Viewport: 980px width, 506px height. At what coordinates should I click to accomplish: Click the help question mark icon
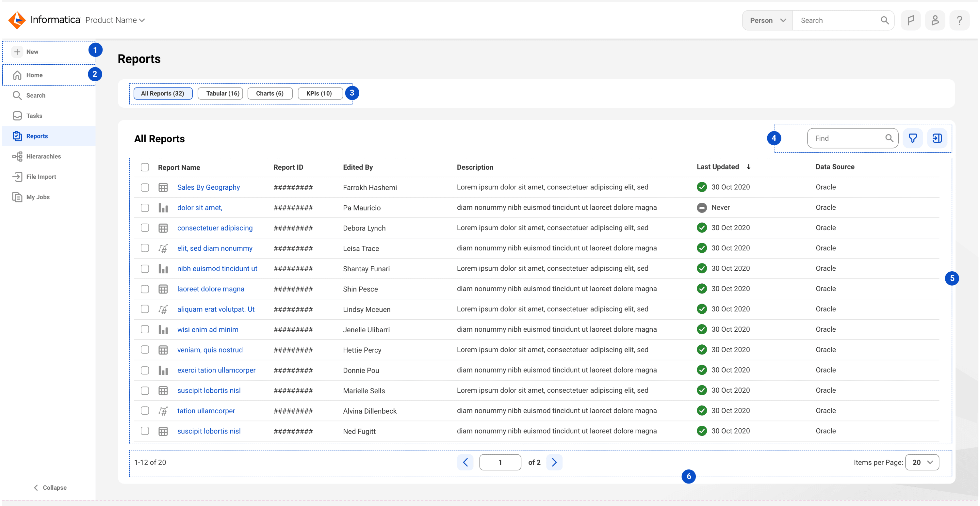(959, 20)
